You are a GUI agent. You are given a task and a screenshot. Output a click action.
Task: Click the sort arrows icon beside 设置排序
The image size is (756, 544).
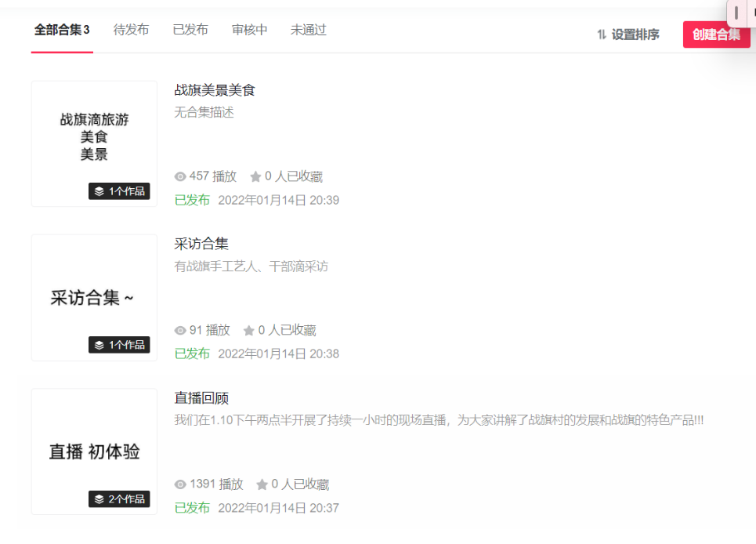(x=602, y=34)
